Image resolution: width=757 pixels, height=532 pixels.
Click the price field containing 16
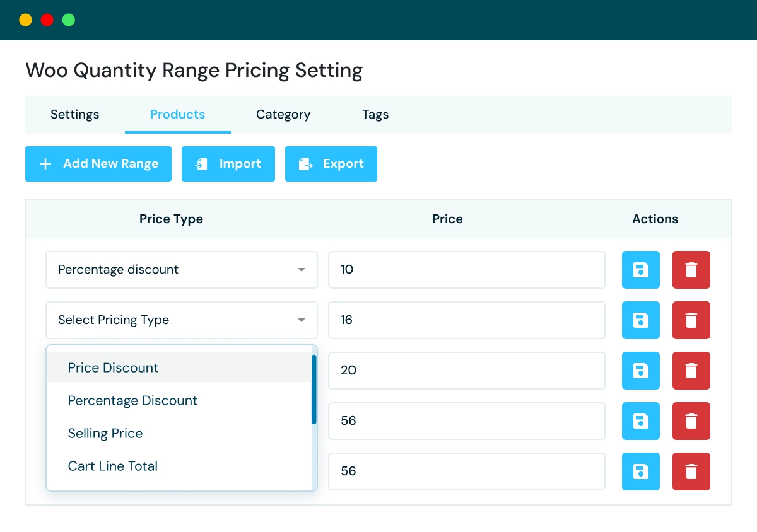(467, 320)
